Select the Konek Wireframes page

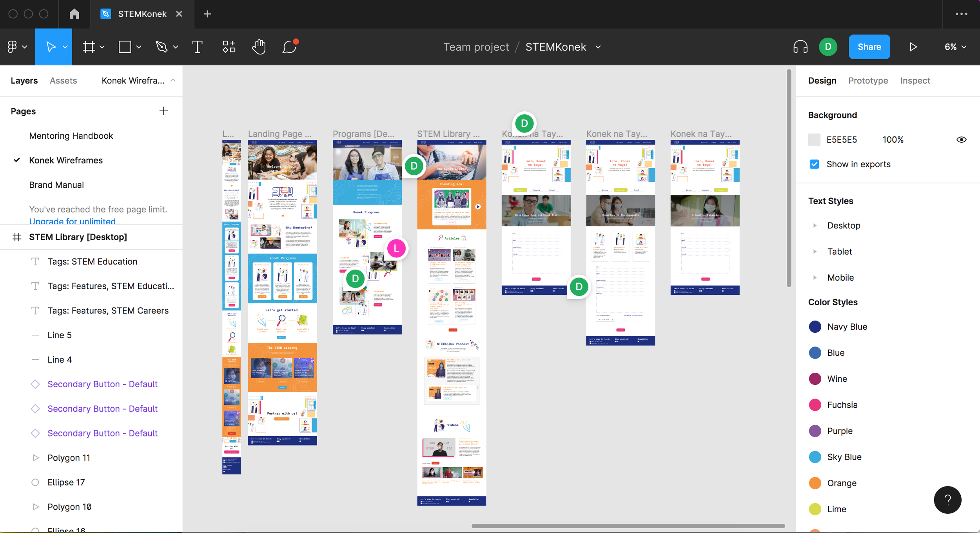(66, 160)
